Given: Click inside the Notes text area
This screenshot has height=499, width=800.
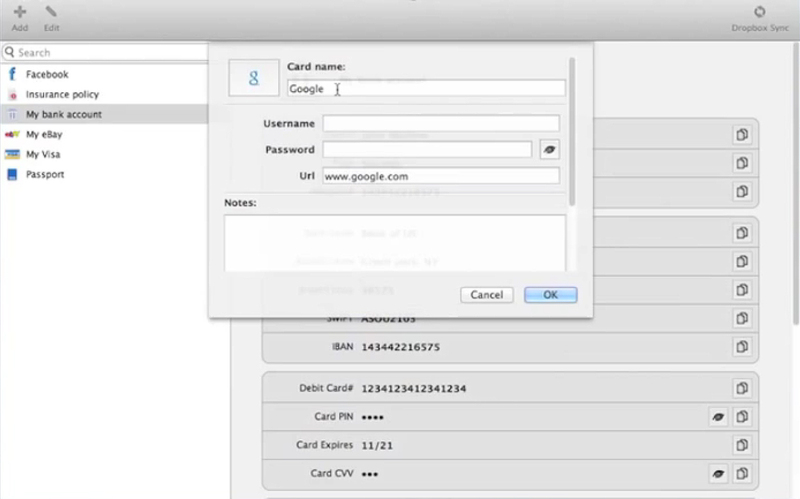Looking at the screenshot, I should click(395, 243).
